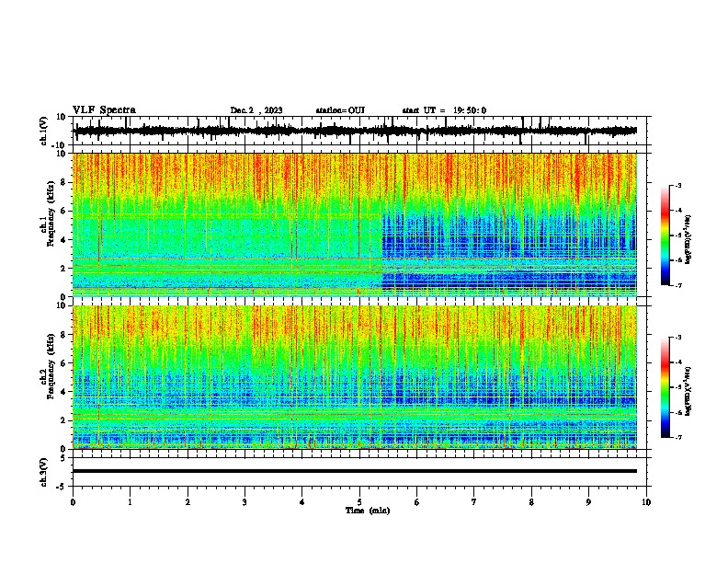
Task: Click the ch.1 frequency axis tick "8"
Action: (64, 182)
